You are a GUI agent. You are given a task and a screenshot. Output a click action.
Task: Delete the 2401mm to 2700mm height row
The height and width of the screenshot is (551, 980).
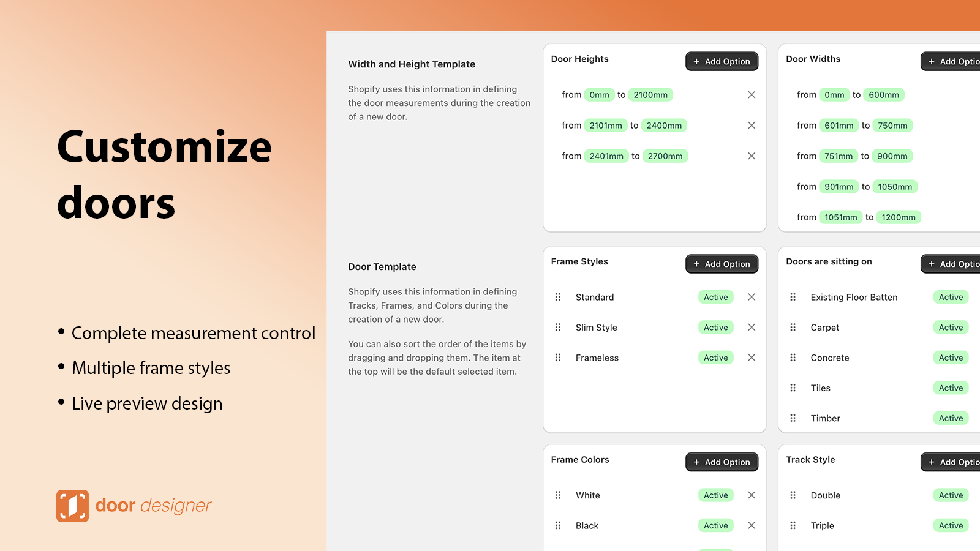(752, 156)
